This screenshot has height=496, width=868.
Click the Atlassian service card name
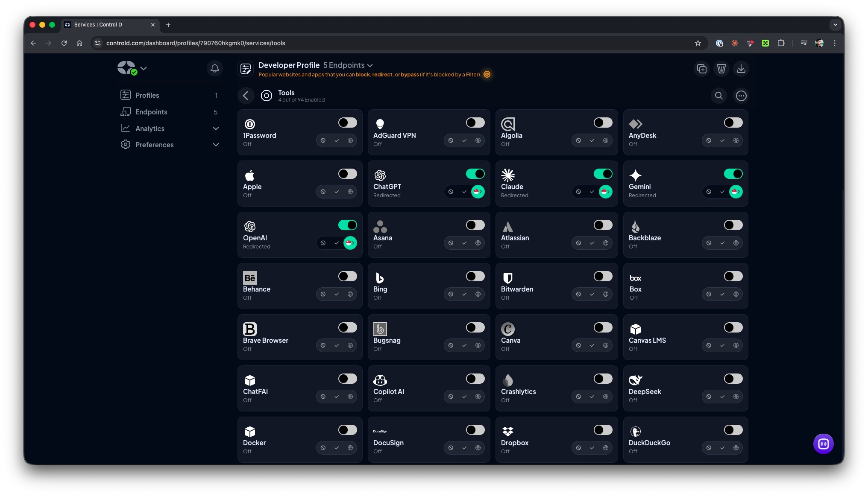point(515,238)
